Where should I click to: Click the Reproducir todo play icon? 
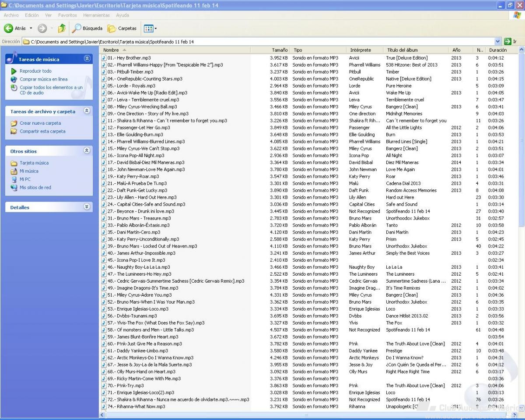tap(14, 71)
